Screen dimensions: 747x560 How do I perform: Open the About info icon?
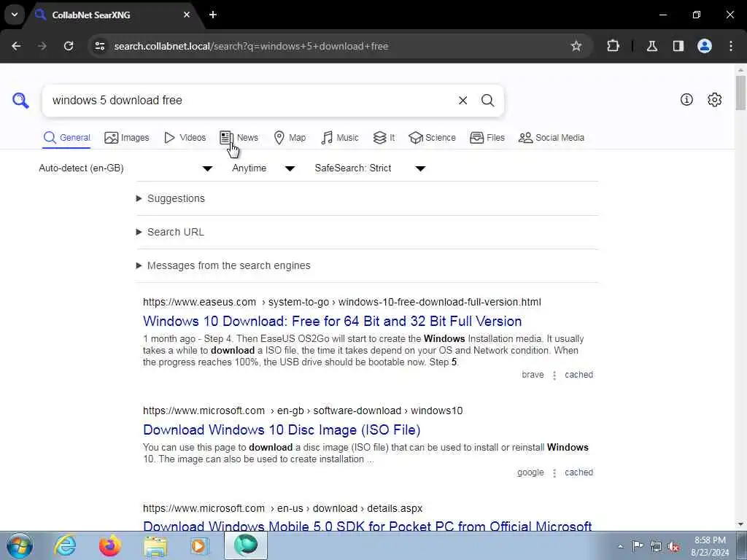686,99
